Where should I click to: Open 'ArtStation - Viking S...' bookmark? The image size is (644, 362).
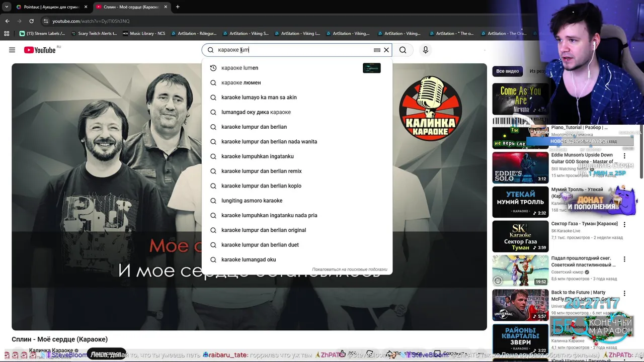[246, 34]
